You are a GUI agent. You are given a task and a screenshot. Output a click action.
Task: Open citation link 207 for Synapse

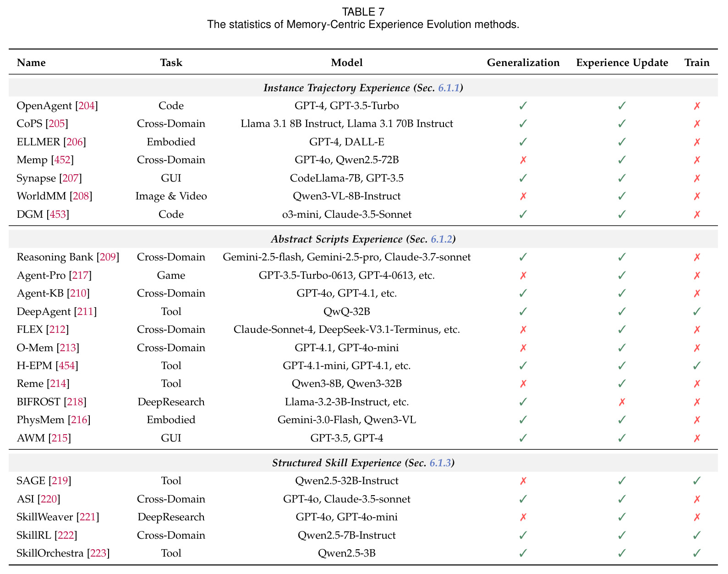[x=71, y=178]
